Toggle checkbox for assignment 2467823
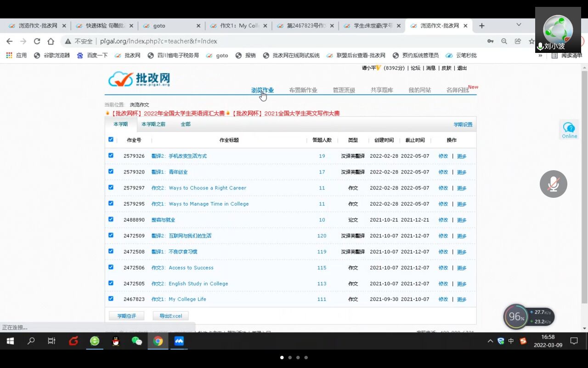This screenshot has height=368, width=588. pos(111,299)
